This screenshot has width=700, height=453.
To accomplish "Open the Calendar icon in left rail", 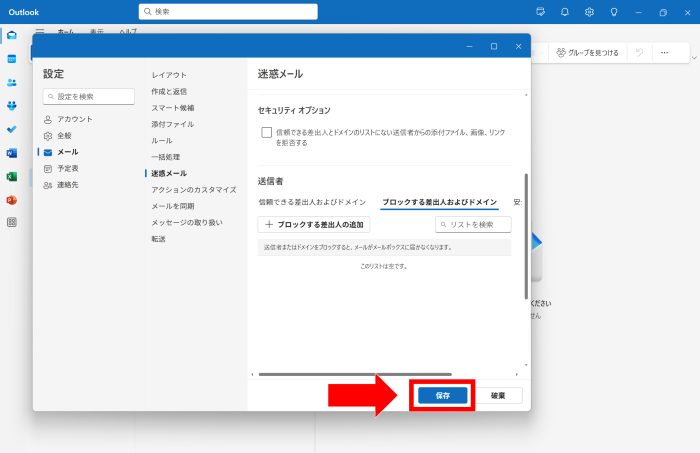I will click(x=12, y=59).
